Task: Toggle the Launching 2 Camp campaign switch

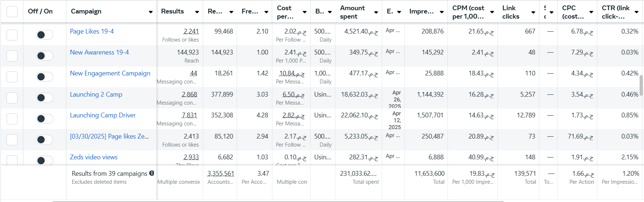Action: pos(44,98)
